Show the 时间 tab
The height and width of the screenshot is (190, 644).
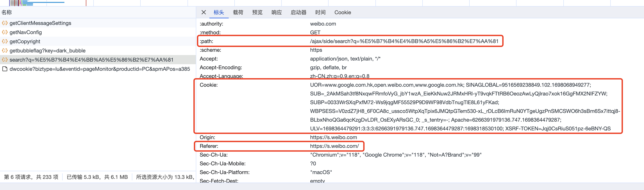tap(320, 12)
